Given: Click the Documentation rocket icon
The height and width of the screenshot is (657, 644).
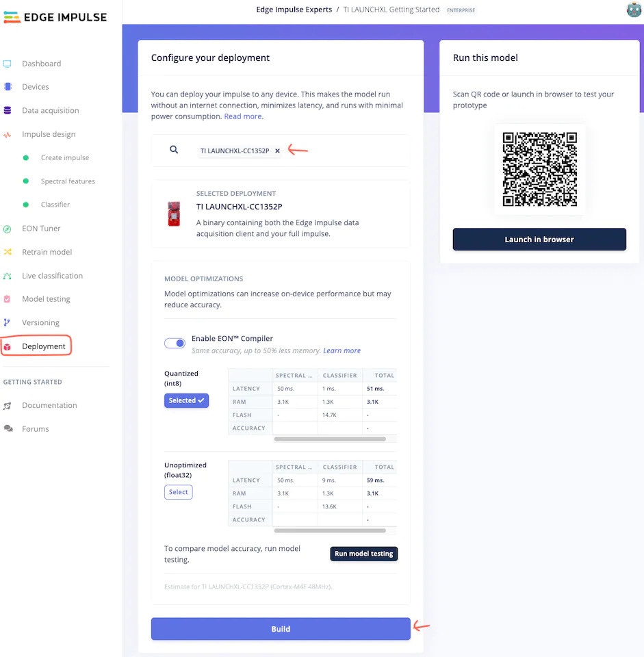Looking at the screenshot, I should 7,406.
